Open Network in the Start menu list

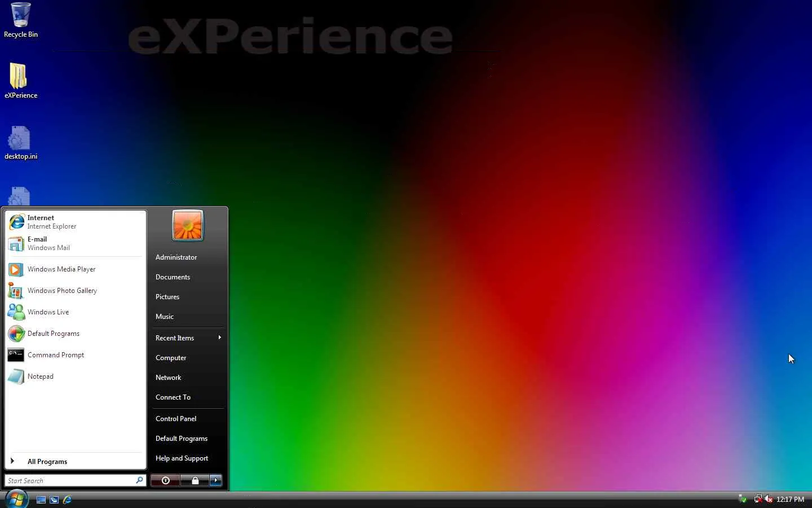(188, 378)
